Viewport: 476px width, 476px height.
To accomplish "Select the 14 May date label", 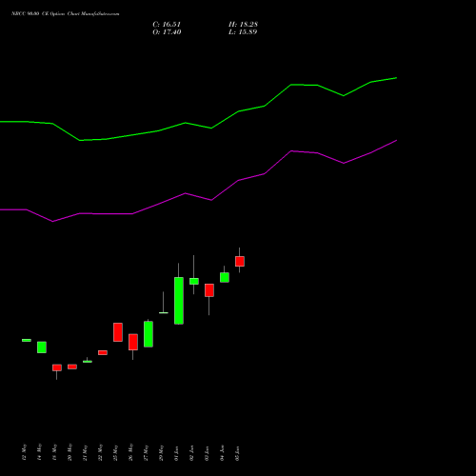I will 39,452.
